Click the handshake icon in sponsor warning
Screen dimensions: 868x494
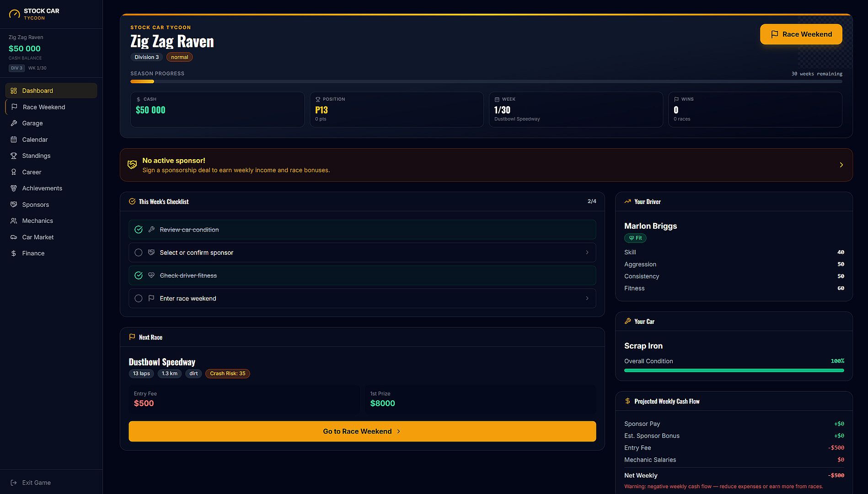(x=132, y=165)
